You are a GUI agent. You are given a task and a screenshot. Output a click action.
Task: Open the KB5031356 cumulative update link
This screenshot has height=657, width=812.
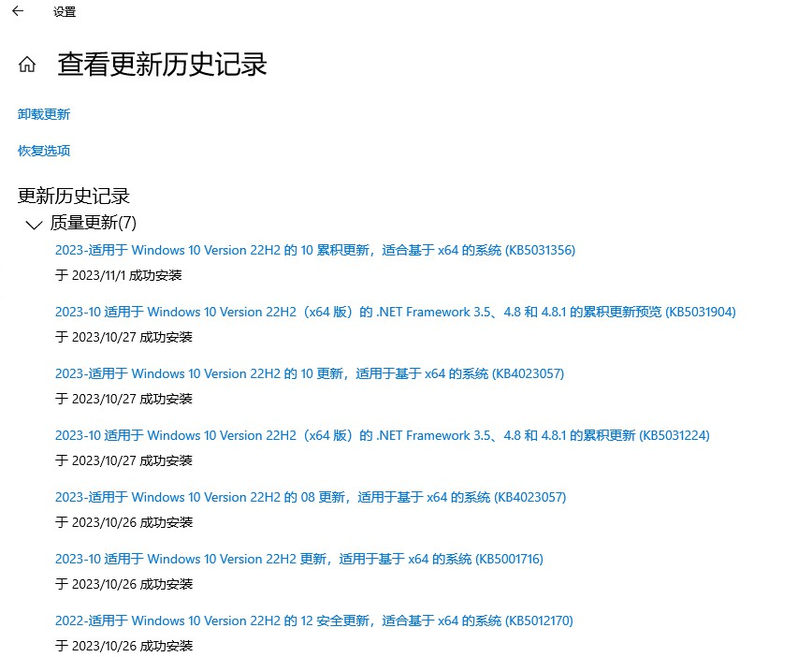[314, 250]
